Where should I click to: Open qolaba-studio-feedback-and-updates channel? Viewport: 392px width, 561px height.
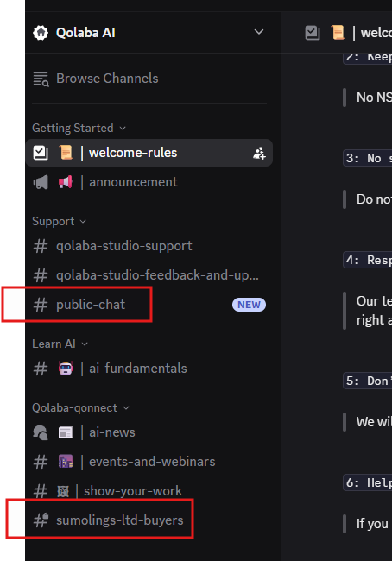pos(149,275)
